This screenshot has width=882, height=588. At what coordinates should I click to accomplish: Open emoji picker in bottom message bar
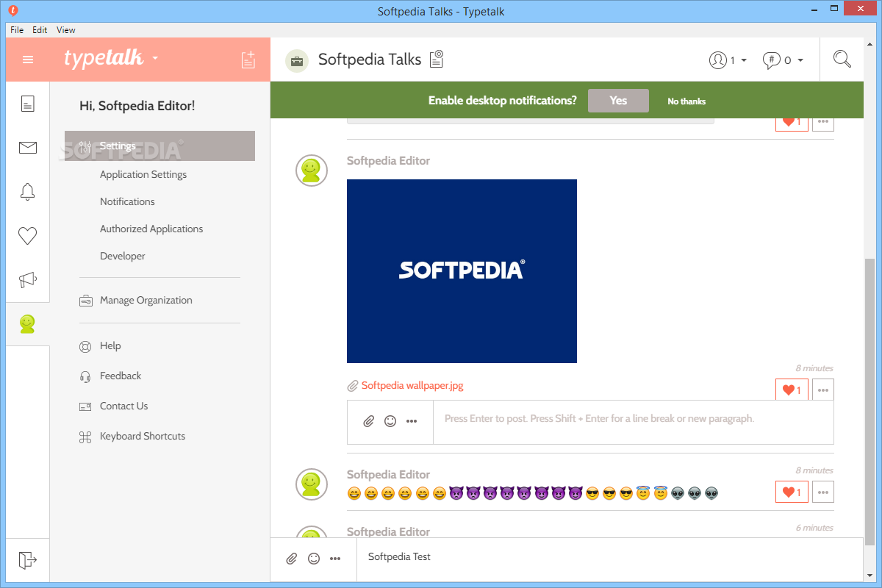click(314, 559)
